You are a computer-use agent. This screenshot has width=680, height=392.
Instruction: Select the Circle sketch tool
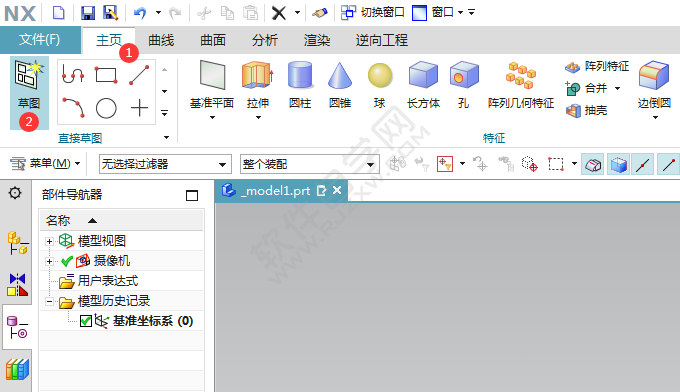click(106, 108)
